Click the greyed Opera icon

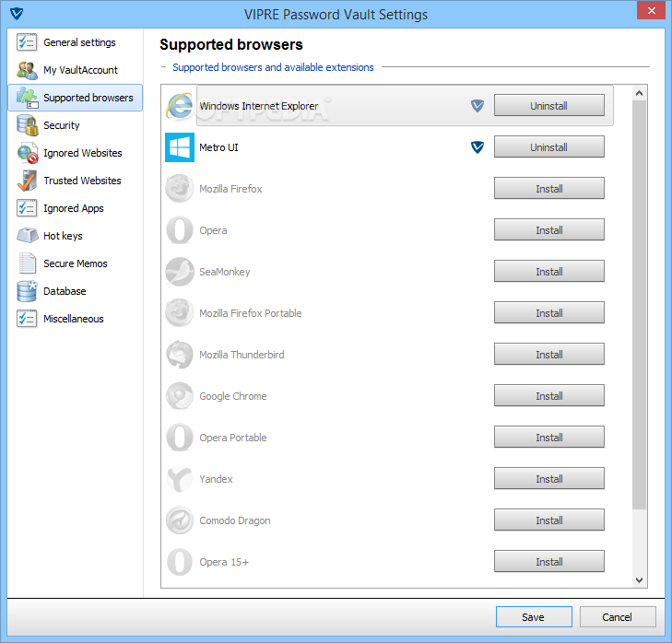[x=180, y=230]
